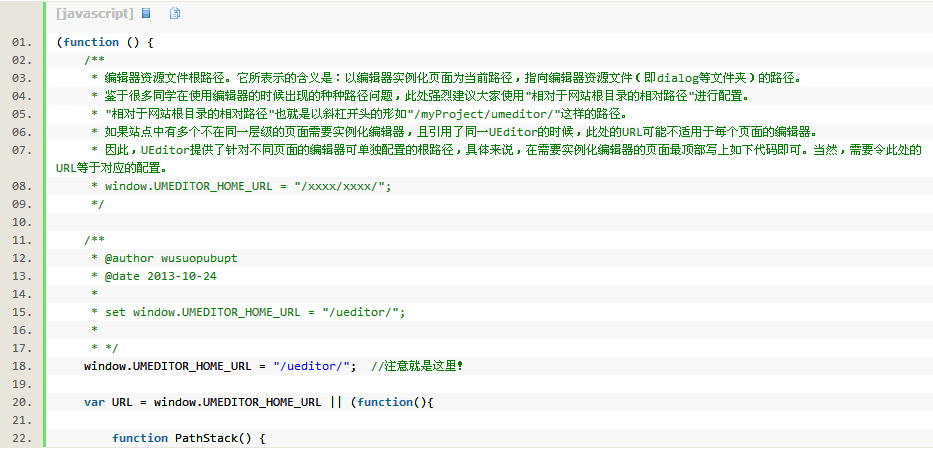
Task: Click the "//注意就是这里!" comment on line 18
Action: pos(417,366)
